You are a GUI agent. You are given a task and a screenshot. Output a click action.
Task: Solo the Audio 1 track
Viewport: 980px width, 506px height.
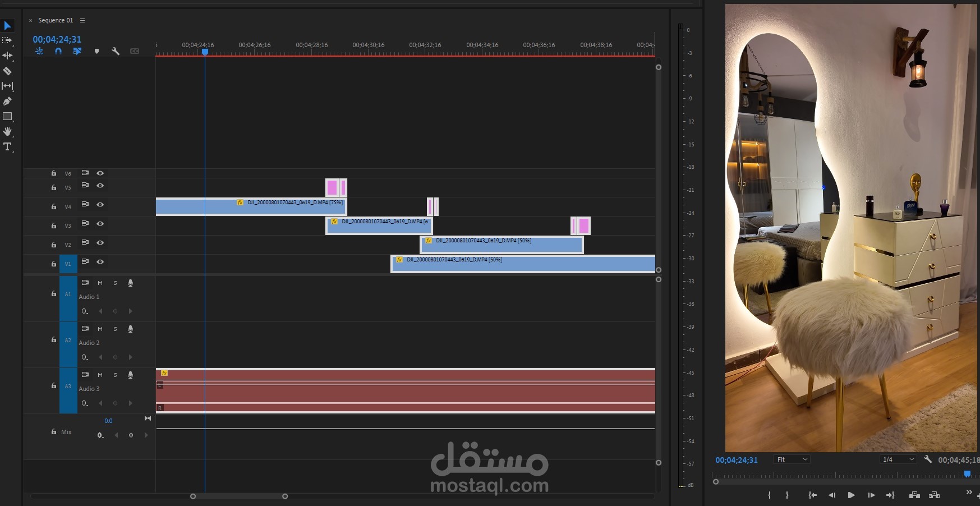point(115,283)
